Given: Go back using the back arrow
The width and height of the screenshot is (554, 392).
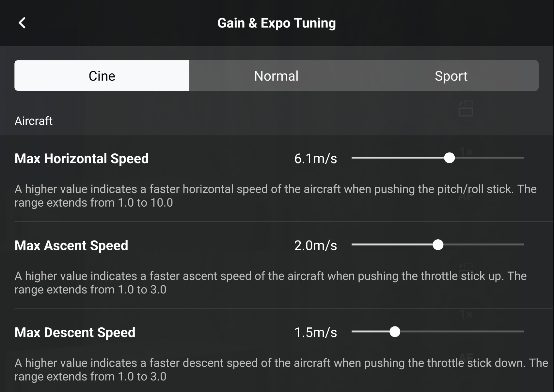Looking at the screenshot, I should tap(22, 23).
